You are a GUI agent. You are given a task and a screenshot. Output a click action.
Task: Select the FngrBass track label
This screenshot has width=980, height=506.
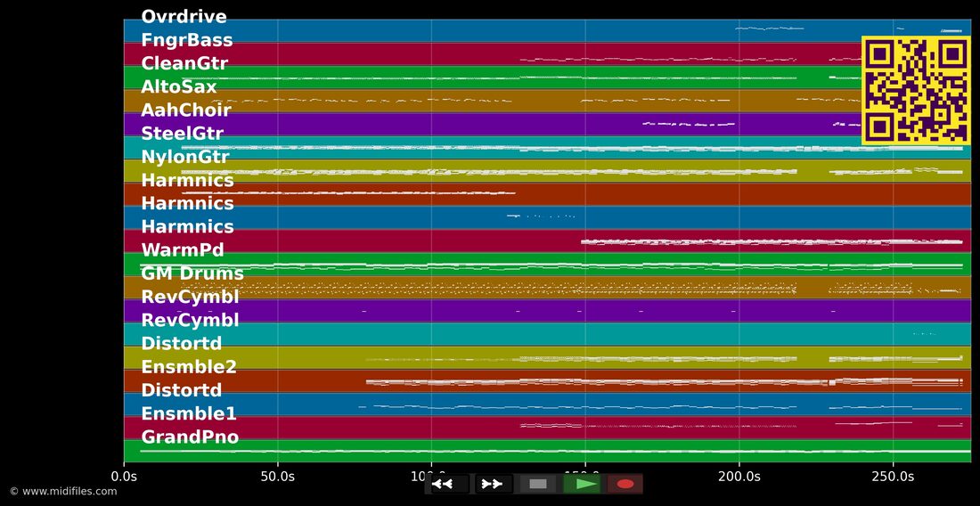(x=187, y=40)
